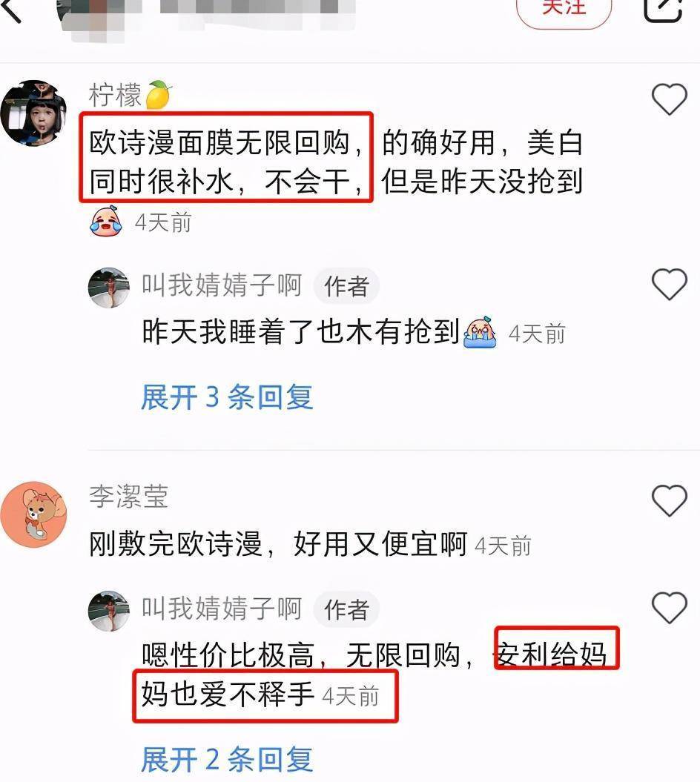Like the reply 嗯性价比极高 with the heart
The height and width of the screenshot is (782, 700).
(x=670, y=608)
